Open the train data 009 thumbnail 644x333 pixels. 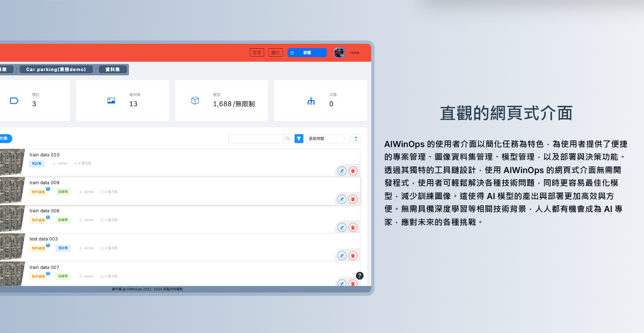12,190
